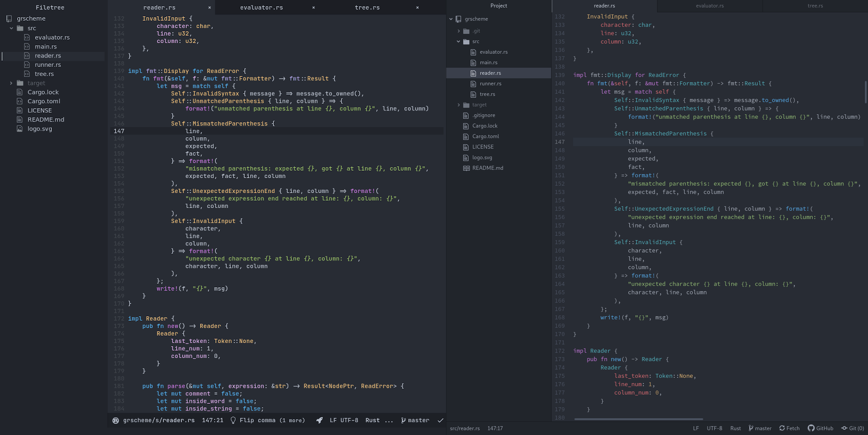
Task: Click the checkmark status icon in the left modeline
Action: (x=440, y=420)
